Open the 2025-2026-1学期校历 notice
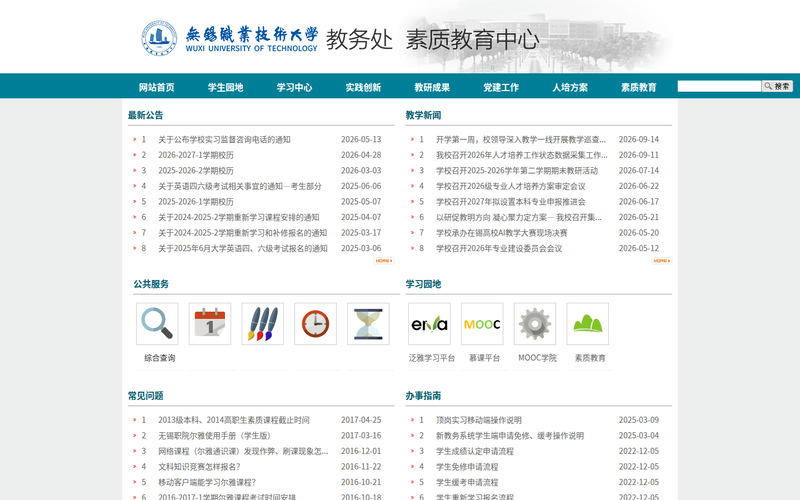This screenshot has width=800, height=500. pyautogui.click(x=196, y=202)
